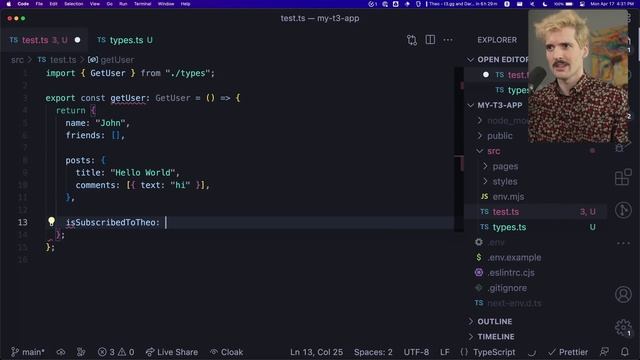This screenshot has width=640, height=360.
Task: Open the Selection menu
Action: point(73,4)
